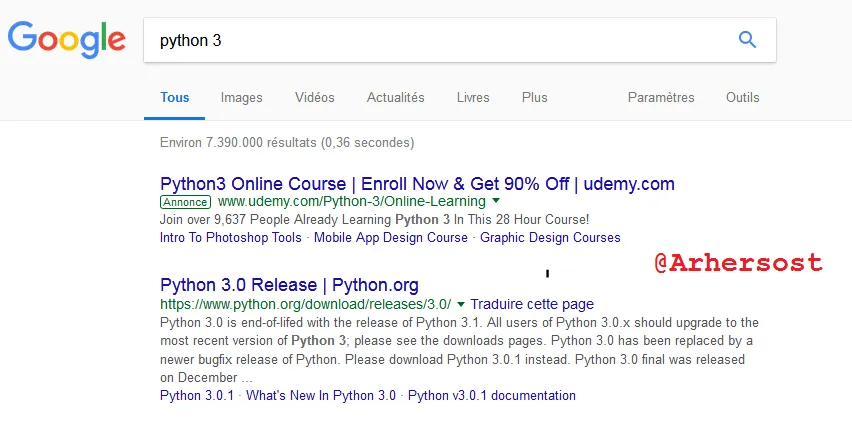852x423 pixels.
Task: Open the Actualités tab
Action: tap(396, 98)
